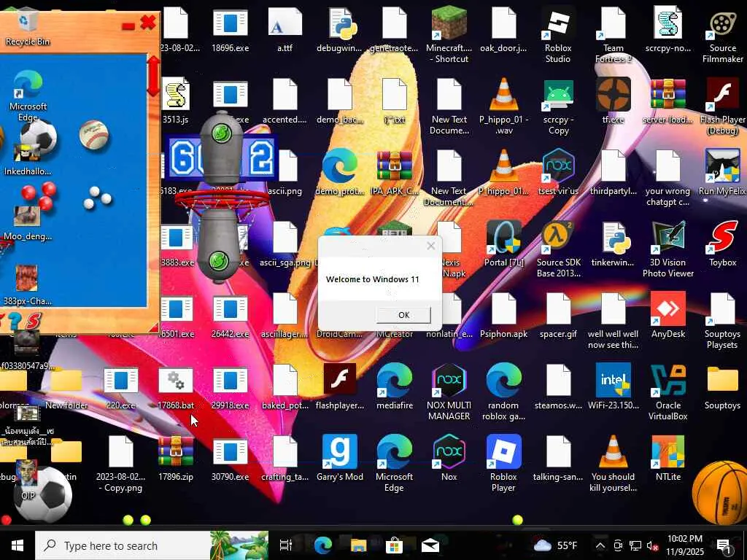Viewport: 747px width, 560px height.
Task: Open File Explorer from the taskbar
Action: tap(358, 545)
